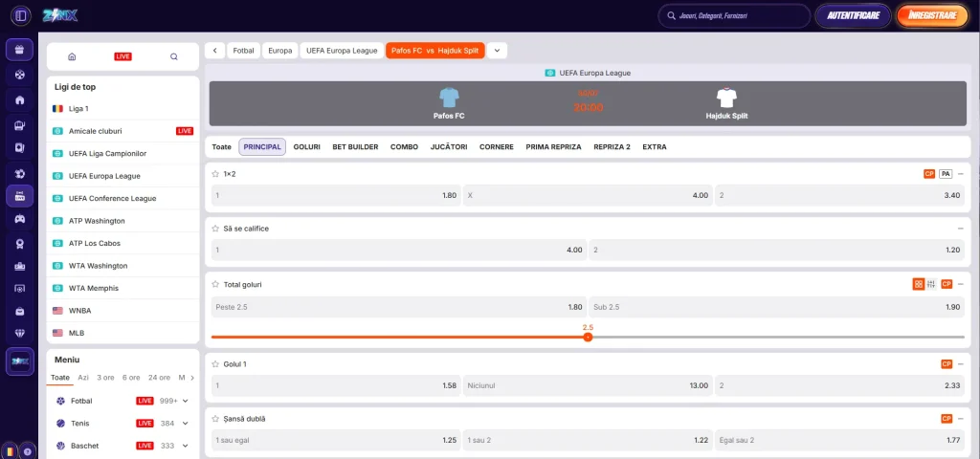Select the GOLURI market tab
The height and width of the screenshot is (459, 980).
click(307, 147)
